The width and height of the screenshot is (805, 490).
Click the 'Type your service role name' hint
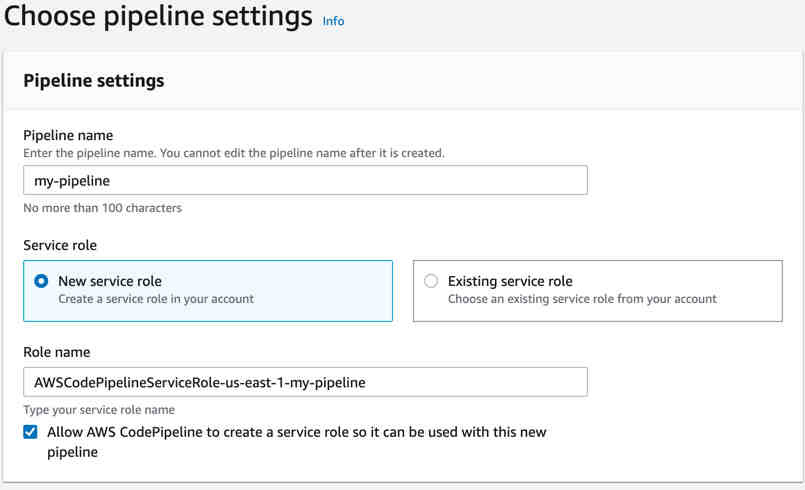pos(99,410)
